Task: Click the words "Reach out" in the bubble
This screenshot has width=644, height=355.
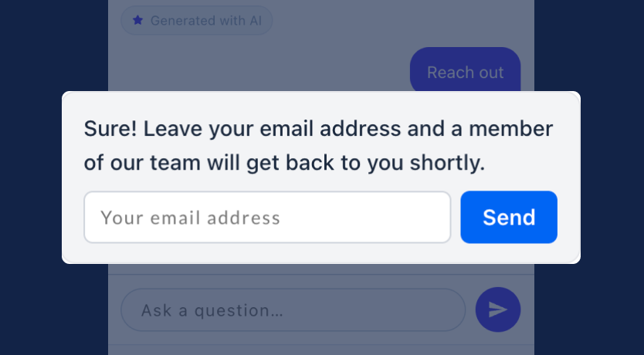Action: [465, 73]
